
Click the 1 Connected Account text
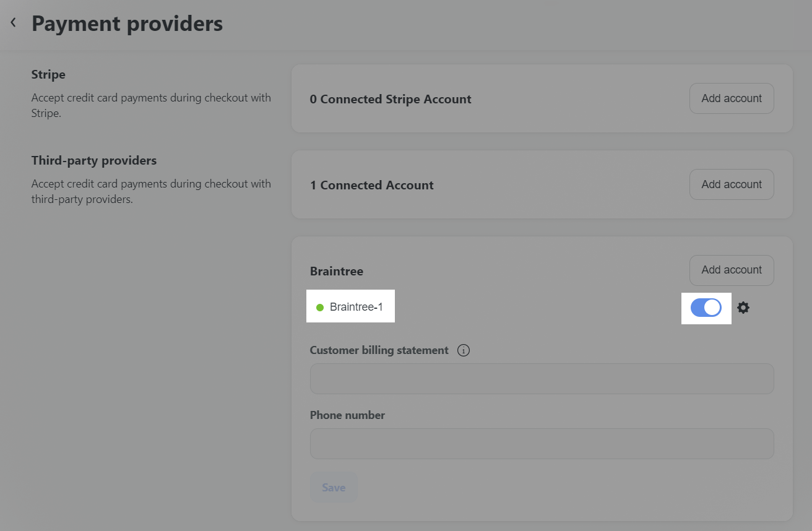pyautogui.click(x=372, y=185)
